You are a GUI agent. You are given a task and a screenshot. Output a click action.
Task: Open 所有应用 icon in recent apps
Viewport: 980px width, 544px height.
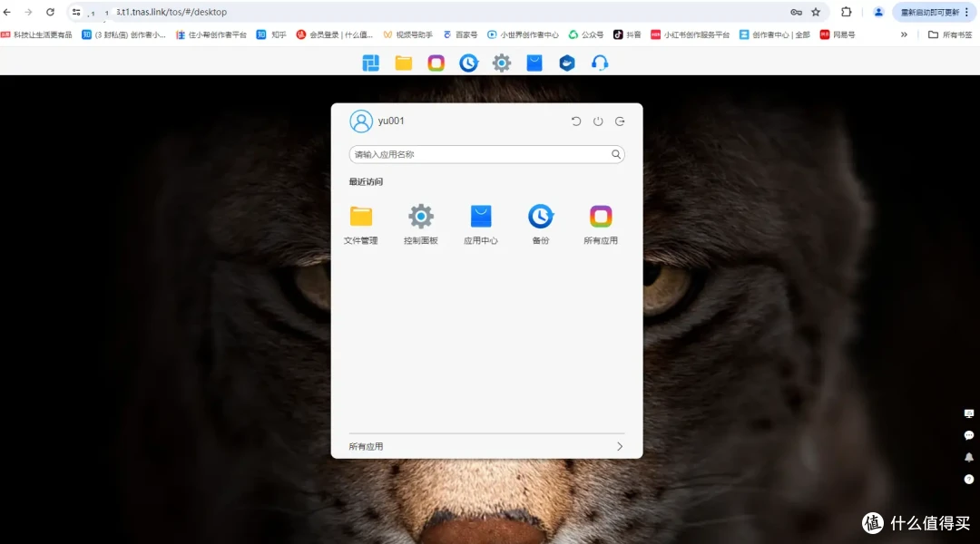tap(601, 225)
